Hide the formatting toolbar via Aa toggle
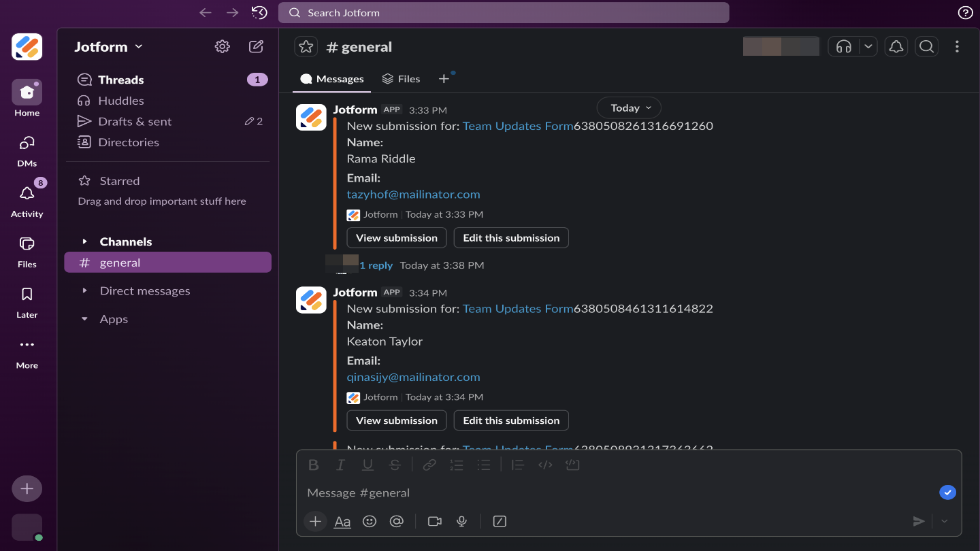This screenshot has width=980, height=551. (342, 521)
